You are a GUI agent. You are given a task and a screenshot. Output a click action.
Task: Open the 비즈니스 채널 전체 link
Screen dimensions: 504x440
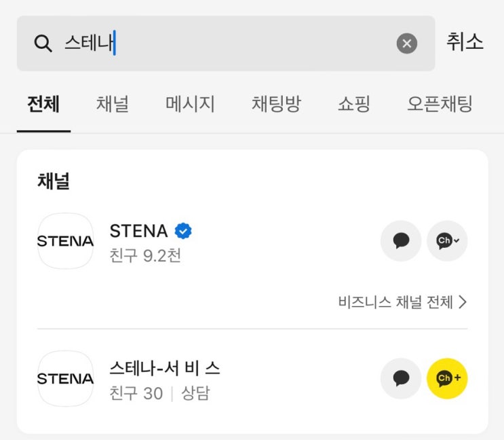coord(402,302)
